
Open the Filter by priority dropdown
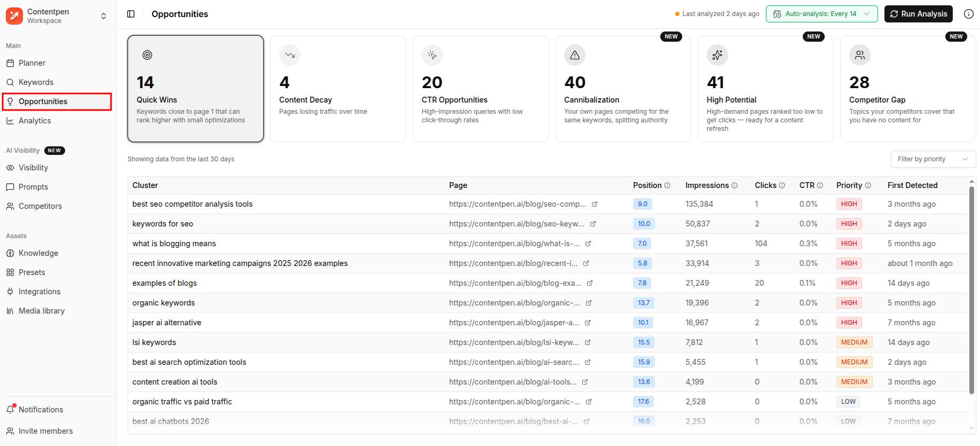pos(933,159)
